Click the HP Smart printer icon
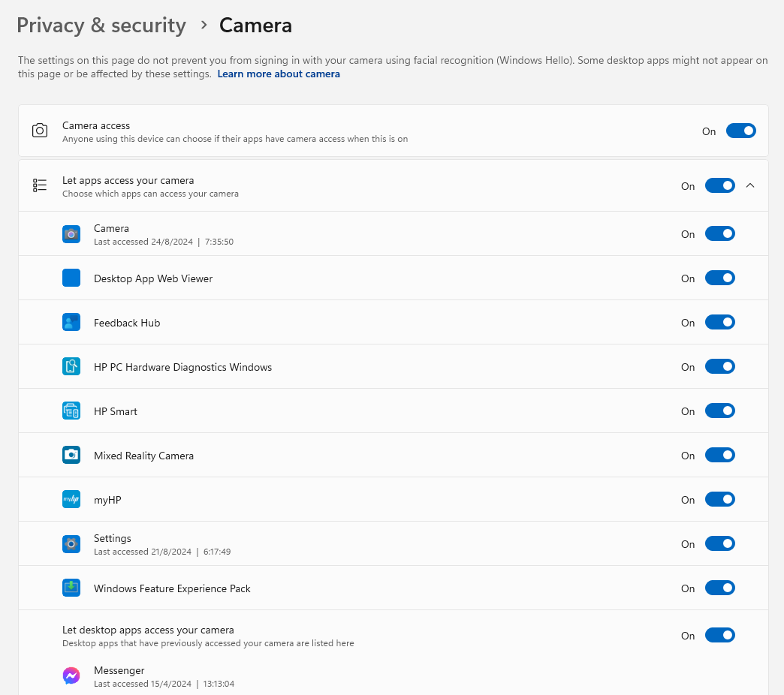Screen dimensions: 784x695 pyautogui.click(x=71, y=411)
